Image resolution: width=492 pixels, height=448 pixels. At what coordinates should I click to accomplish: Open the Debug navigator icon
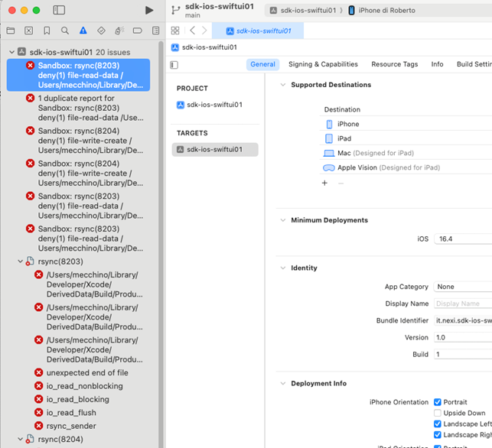[119, 31]
